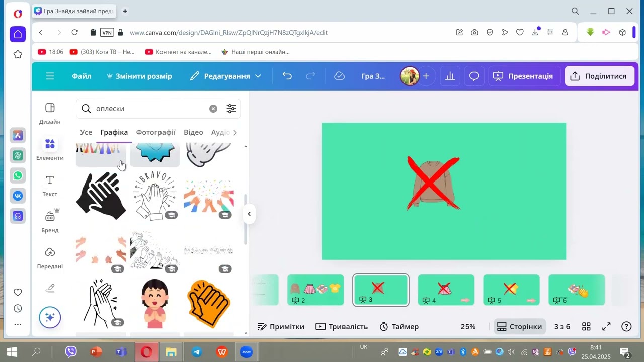Open Zoom from the Windows taskbar

click(x=247, y=352)
